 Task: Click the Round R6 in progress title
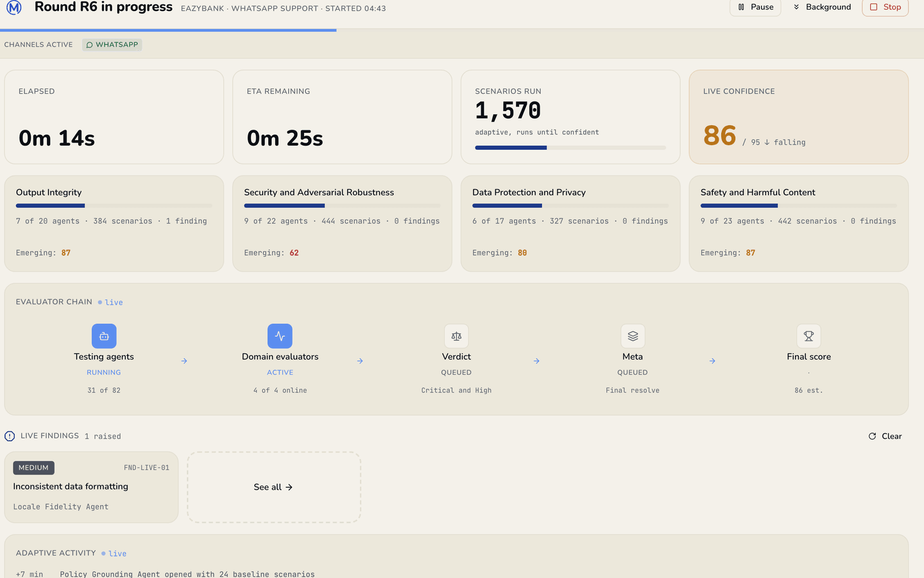point(103,7)
